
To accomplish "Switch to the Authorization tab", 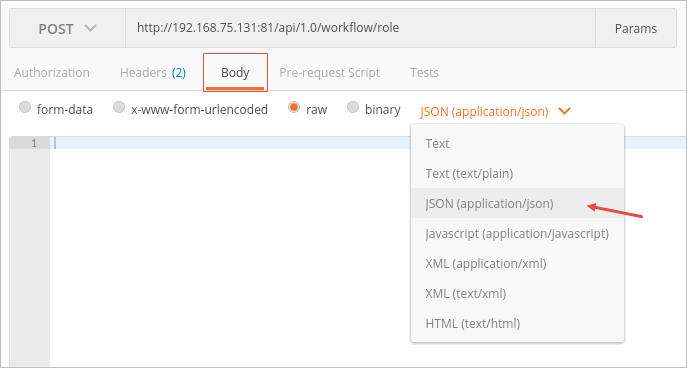I will click(52, 72).
